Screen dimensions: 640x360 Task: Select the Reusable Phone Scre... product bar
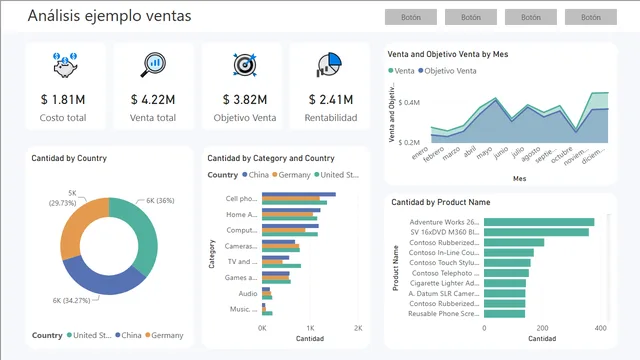(504, 314)
